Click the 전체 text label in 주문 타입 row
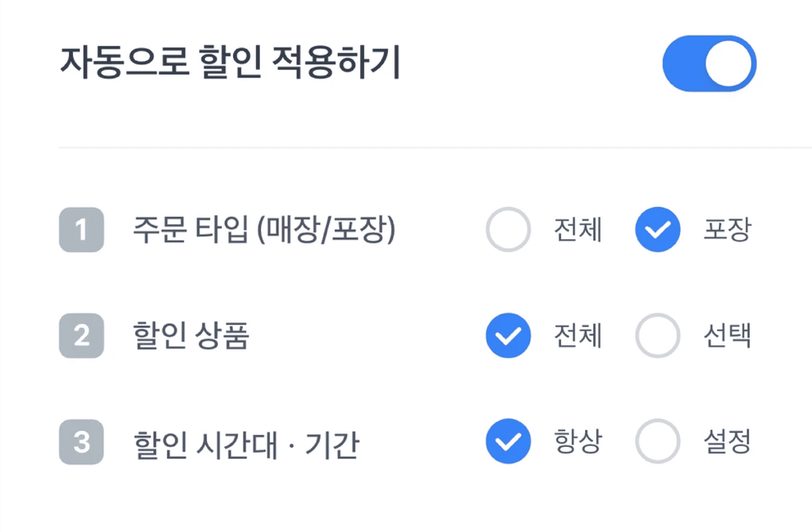The width and height of the screenshot is (812, 532). click(x=577, y=230)
